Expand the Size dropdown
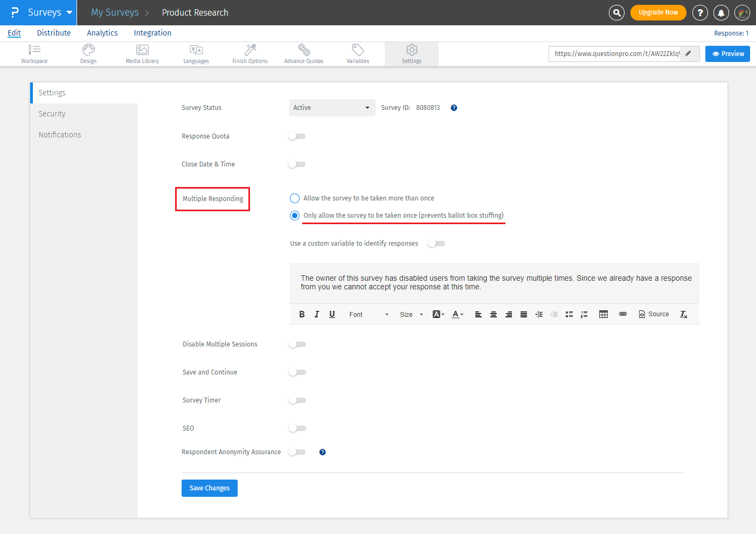This screenshot has height=534, width=756. pyautogui.click(x=411, y=314)
